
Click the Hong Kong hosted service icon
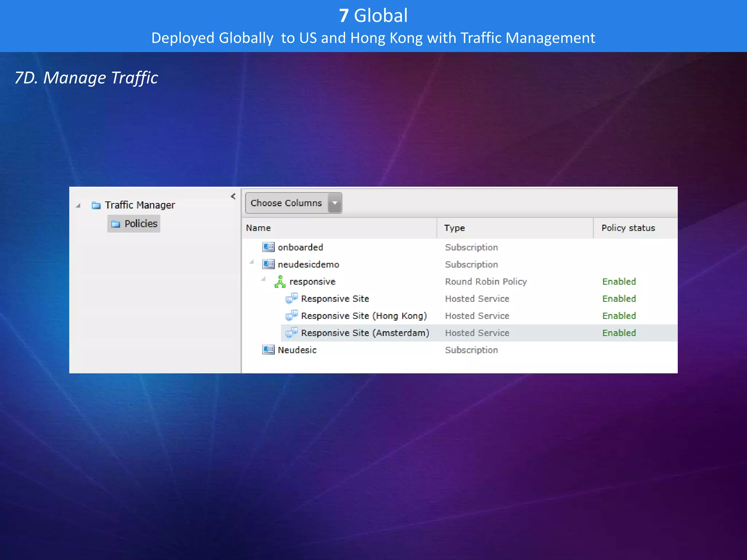tap(291, 316)
